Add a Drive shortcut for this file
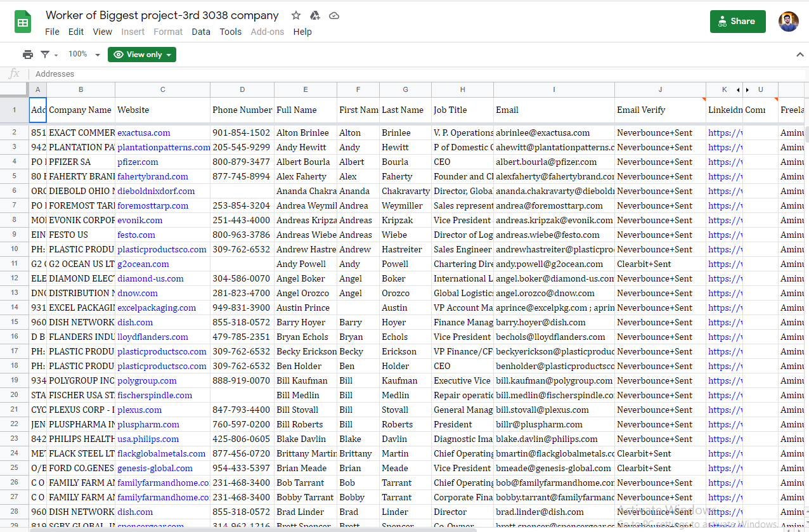 [x=315, y=15]
